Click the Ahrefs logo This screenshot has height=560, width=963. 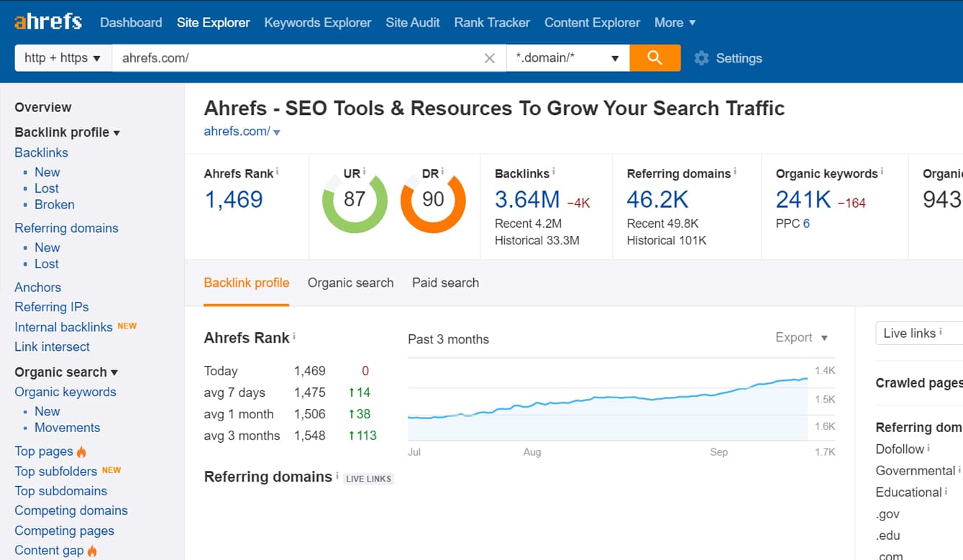click(x=48, y=22)
